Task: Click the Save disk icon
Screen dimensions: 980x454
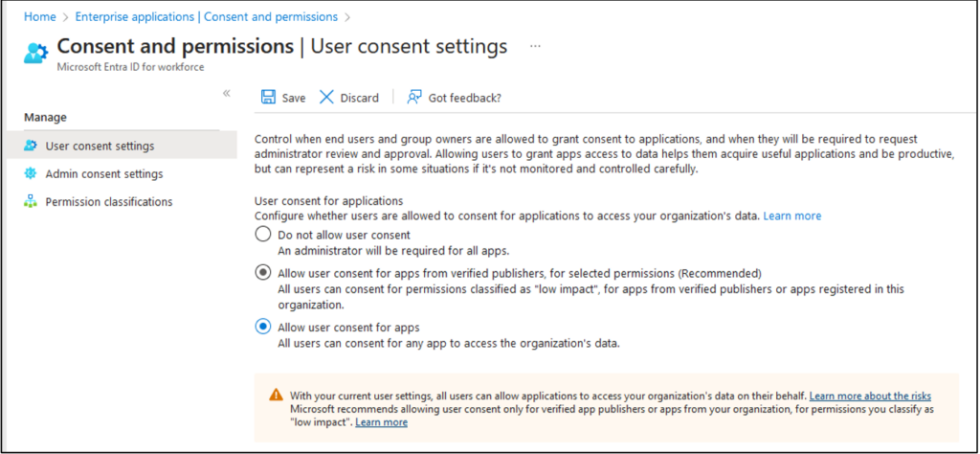Action: point(269,97)
